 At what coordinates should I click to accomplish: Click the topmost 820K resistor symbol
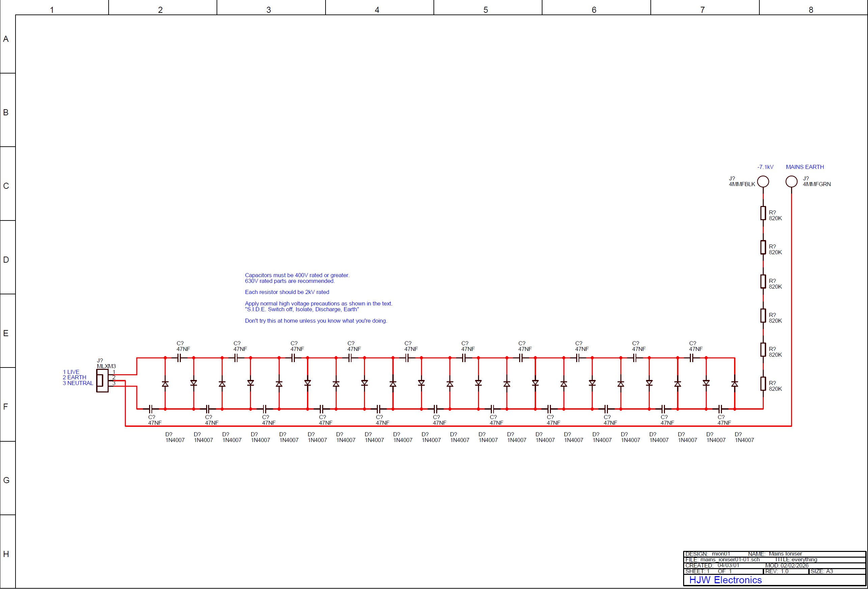(x=763, y=213)
